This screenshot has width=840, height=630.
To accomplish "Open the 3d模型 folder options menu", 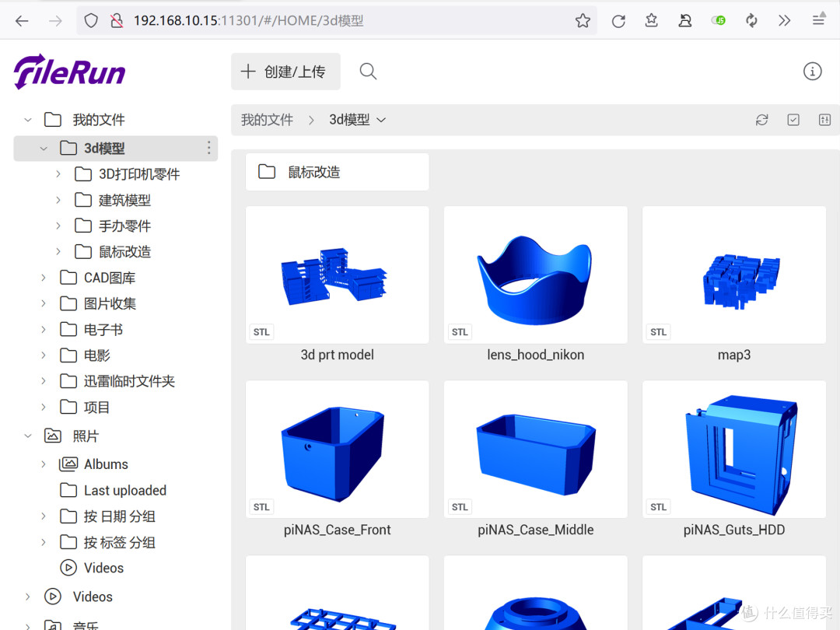I will [209, 149].
